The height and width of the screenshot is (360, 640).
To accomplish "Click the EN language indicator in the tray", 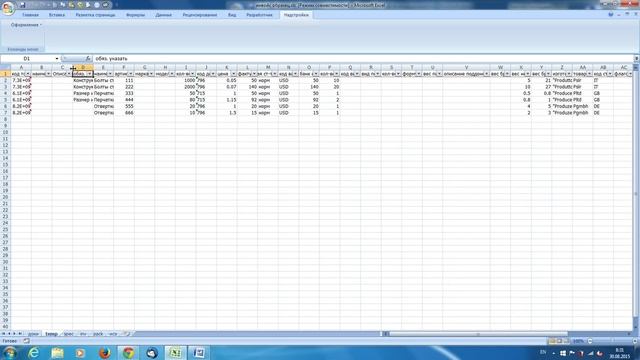I will pos(543,352).
